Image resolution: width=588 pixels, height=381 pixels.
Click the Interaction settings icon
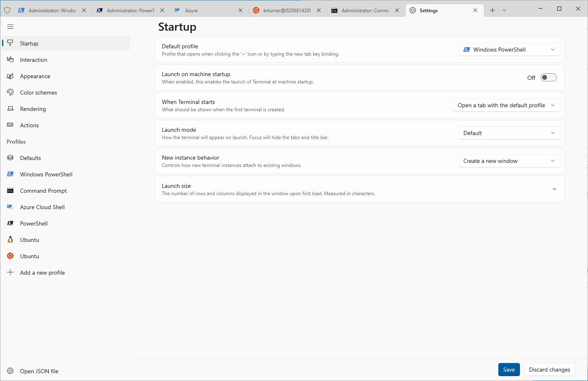tap(10, 60)
